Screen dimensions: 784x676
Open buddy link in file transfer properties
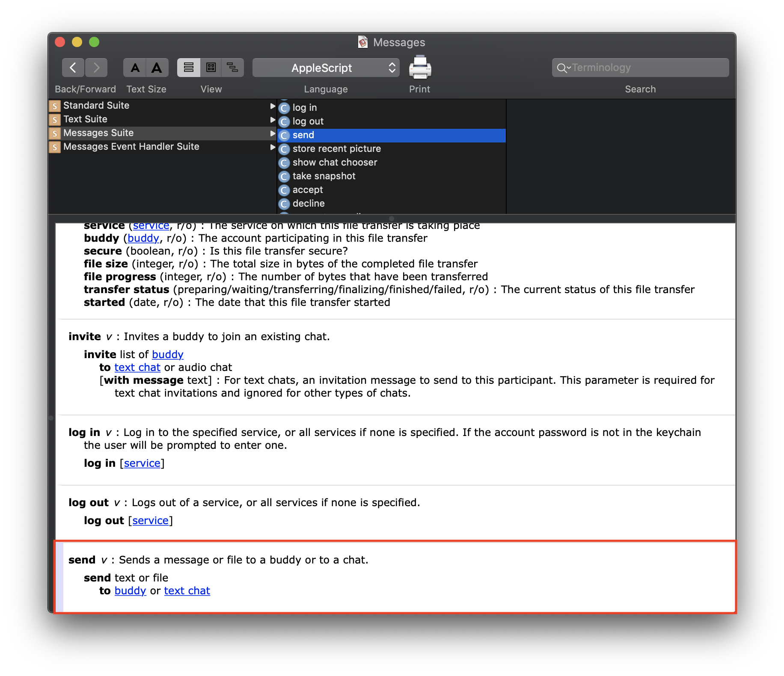[143, 238]
